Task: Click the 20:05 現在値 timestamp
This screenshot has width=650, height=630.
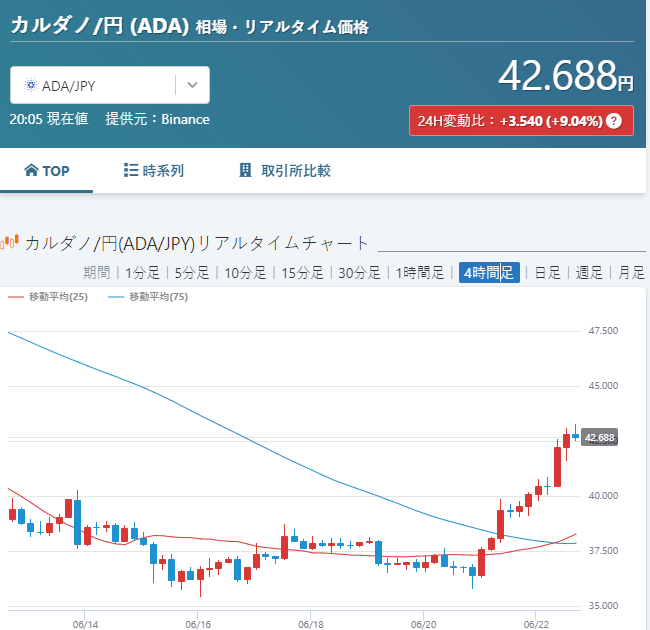Action: click(x=49, y=119)
